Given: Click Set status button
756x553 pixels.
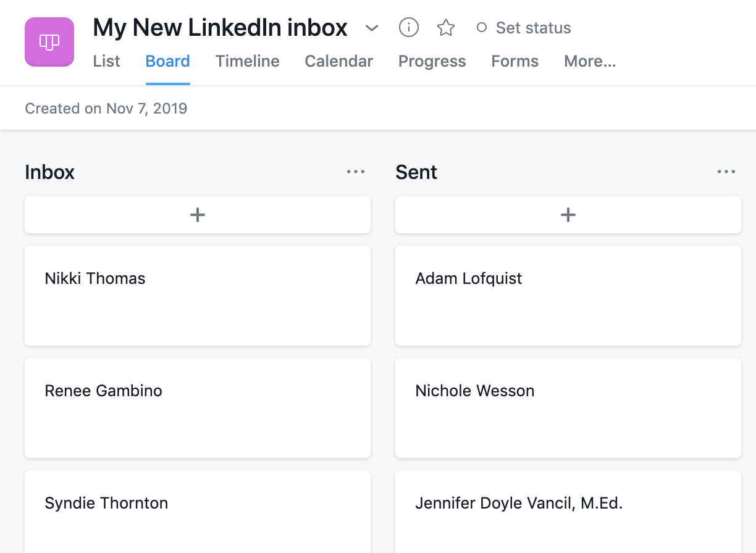Looking at the screenshot, I should tap(524, 28).
